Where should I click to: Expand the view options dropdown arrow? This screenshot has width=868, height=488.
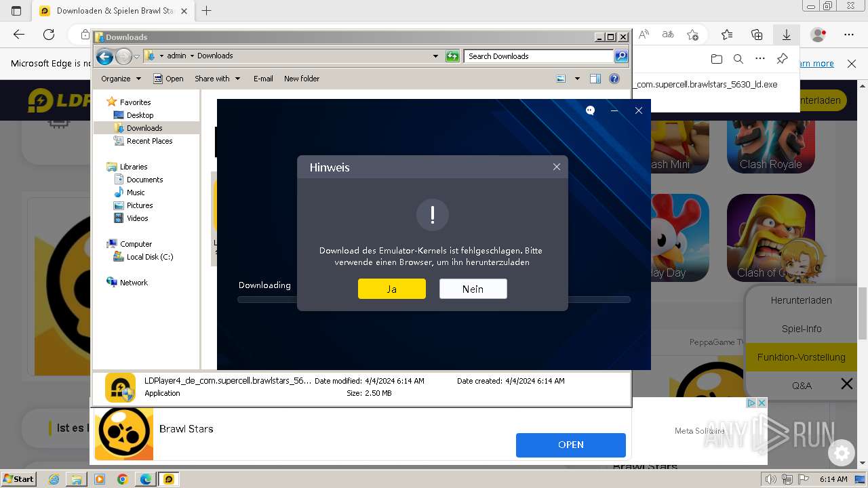pos(577,79)
